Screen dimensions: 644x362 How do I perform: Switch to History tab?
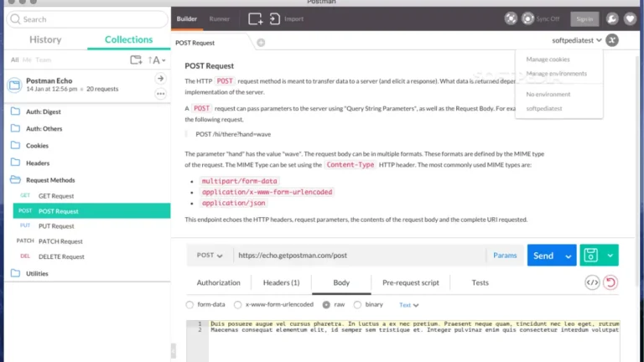tap(45, 40)
